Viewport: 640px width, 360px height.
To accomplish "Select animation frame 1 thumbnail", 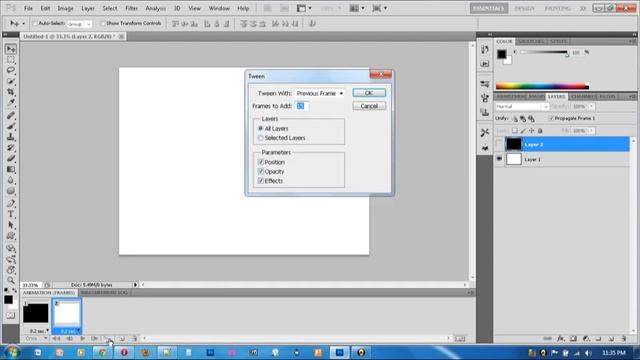I will coord(36,313).
